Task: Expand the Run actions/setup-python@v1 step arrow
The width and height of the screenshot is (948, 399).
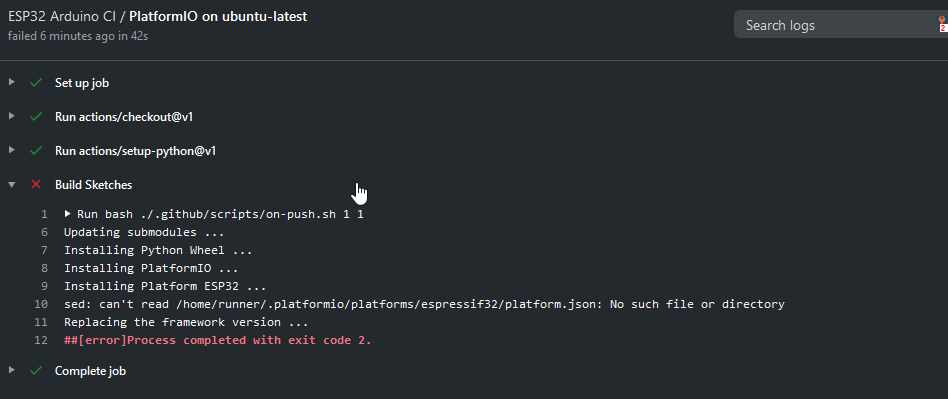Action: pos(11,150)
